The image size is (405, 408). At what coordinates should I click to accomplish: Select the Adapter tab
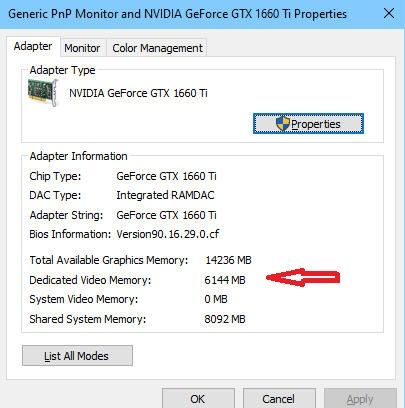[33, 46]
